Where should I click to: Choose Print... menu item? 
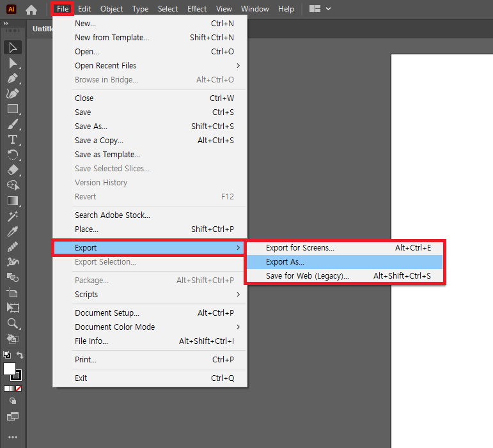pyautogui.click(x=150, y=359)
